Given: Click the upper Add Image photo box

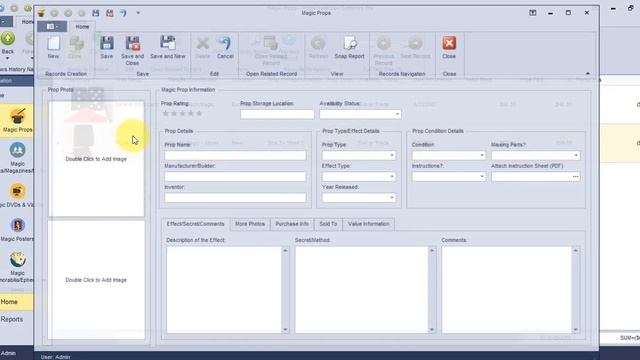Looking at the screenshot, I should click(96, 159).
